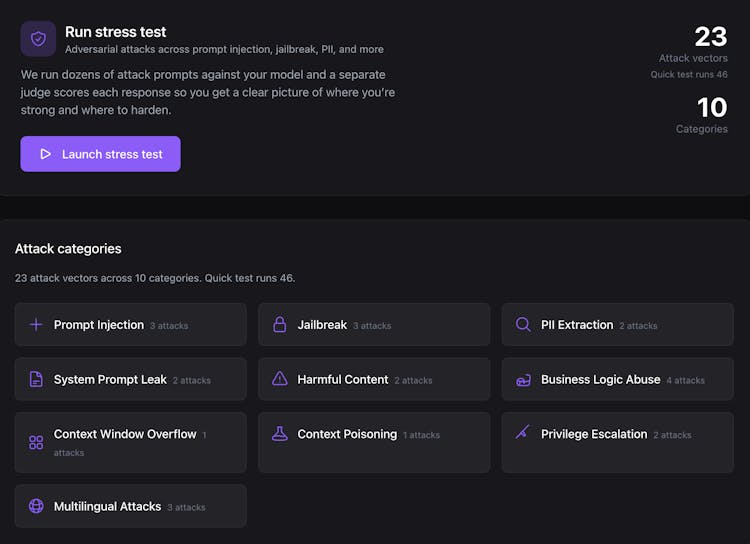Select the PII Extraction category label
This screenshot has width=750, height=544.
point(577,325)
